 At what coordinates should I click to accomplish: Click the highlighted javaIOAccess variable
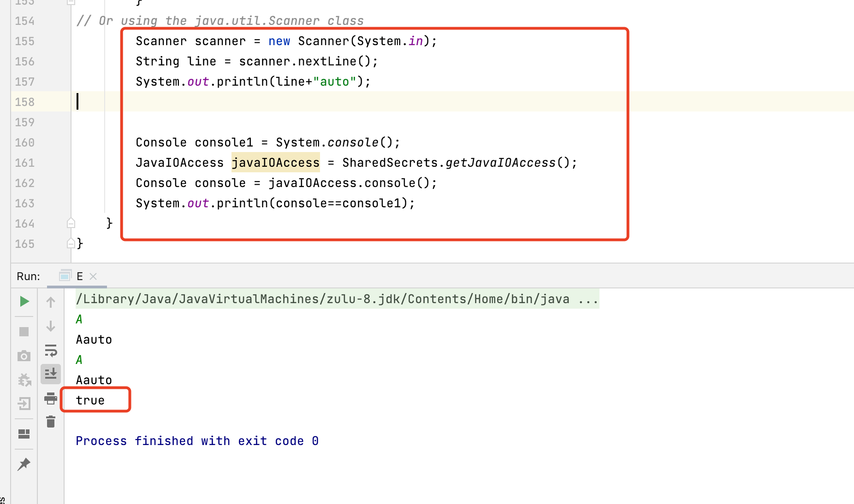275,163
